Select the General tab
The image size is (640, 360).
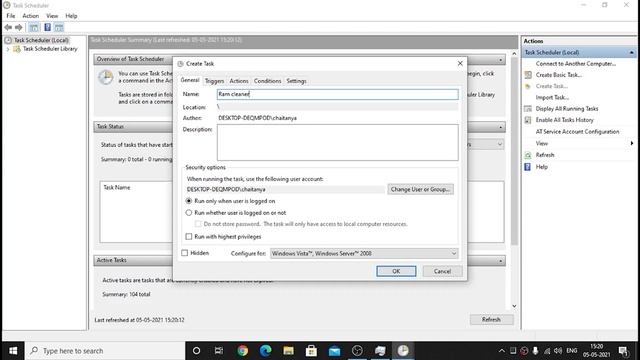pyautogui.click(x=190, y=80)
